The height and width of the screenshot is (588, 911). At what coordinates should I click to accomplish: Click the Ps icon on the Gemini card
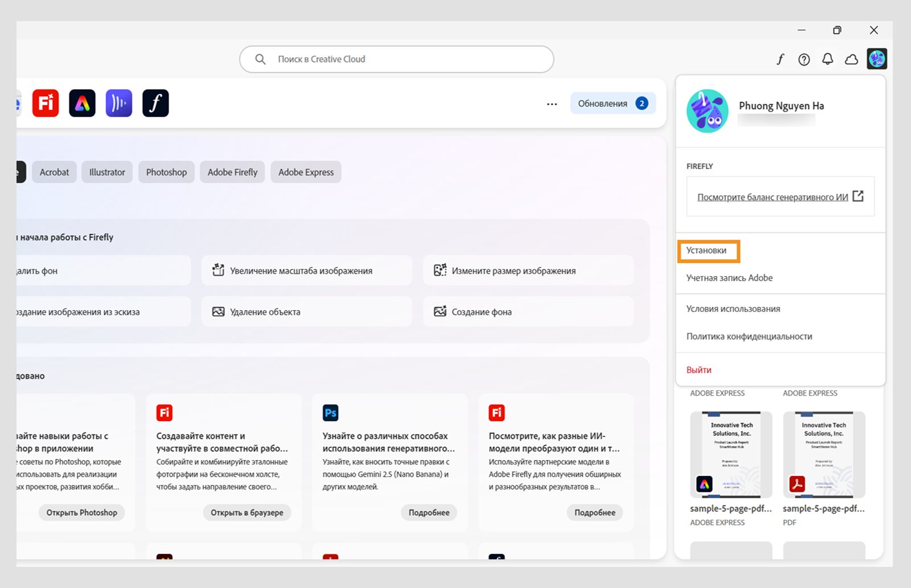[x=330, y=413]
